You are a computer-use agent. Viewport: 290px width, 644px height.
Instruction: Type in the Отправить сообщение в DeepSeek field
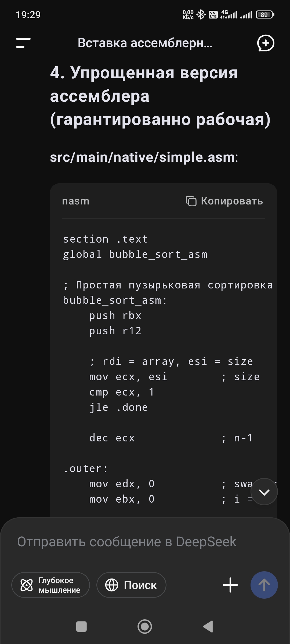coord(127,541)
